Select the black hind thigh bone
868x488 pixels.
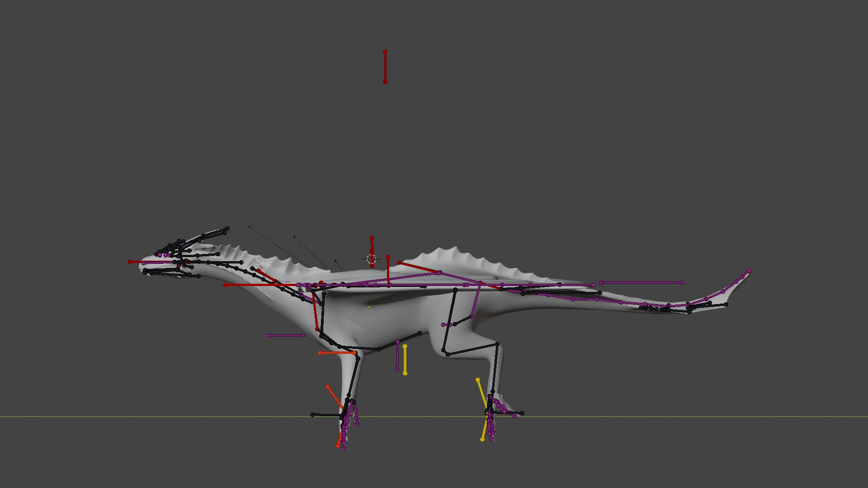pyautogui.click(x=449, y=319)
